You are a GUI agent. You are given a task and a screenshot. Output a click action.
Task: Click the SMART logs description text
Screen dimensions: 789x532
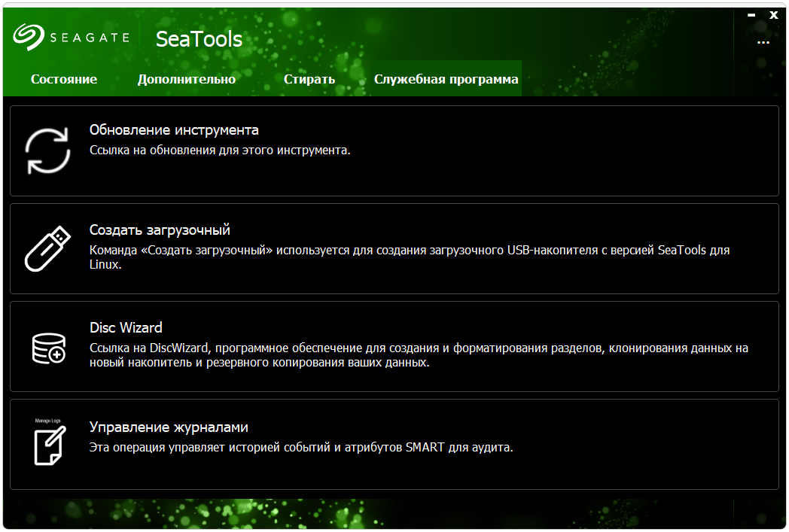pyautogui.click(x=301, y=447)
